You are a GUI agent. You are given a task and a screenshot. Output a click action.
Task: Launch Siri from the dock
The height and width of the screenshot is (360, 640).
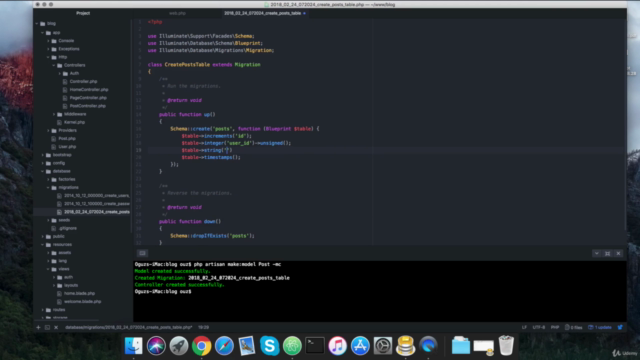156,346
